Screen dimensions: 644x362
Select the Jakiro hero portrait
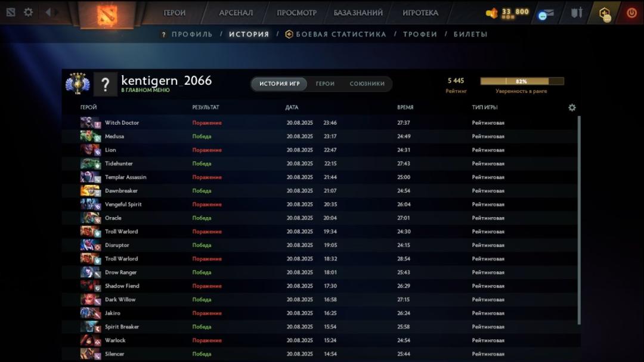[x=91, y=313]
